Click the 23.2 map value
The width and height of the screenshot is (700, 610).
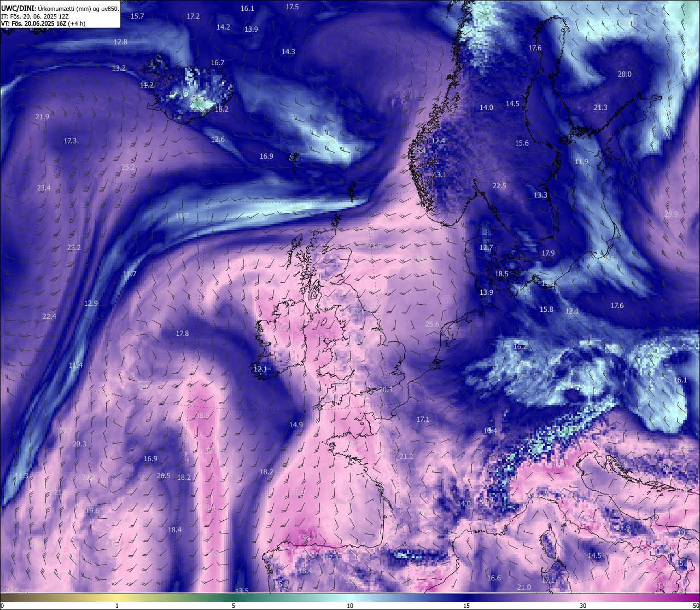tap(74, 248)
